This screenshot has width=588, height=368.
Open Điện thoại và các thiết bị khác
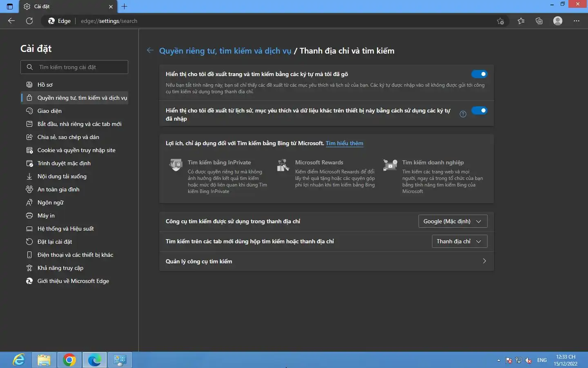tap(74, 255)
